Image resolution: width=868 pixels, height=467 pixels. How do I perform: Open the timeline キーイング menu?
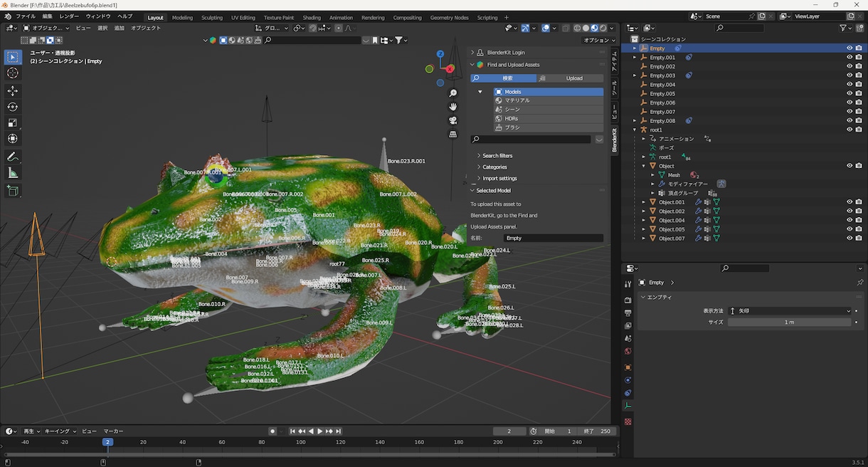pos(58,431)
